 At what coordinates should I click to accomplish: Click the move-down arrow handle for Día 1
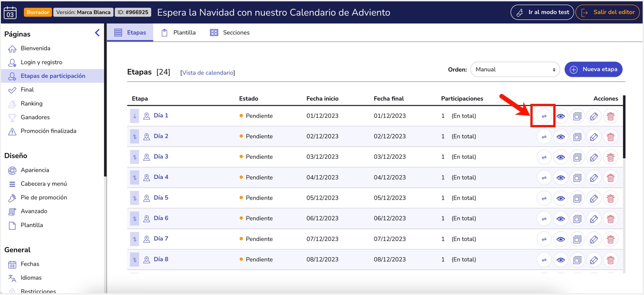[x=135, y=116]
